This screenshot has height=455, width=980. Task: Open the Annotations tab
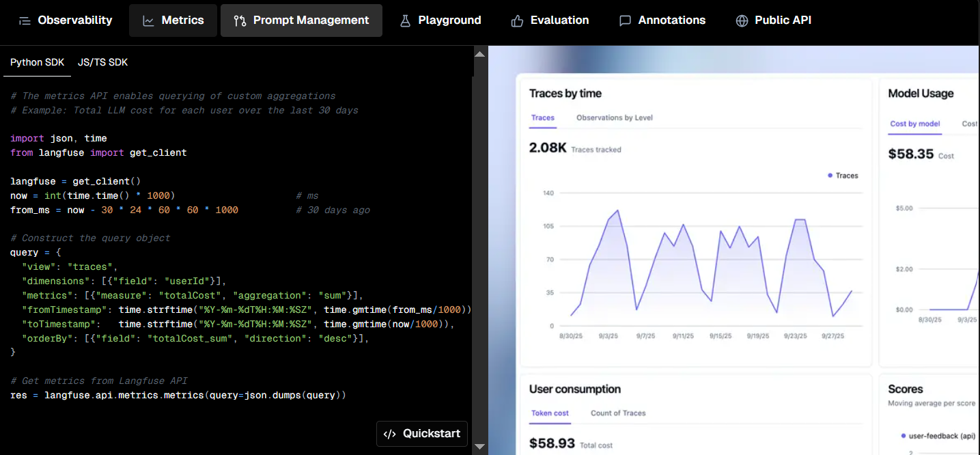(662, 20)
